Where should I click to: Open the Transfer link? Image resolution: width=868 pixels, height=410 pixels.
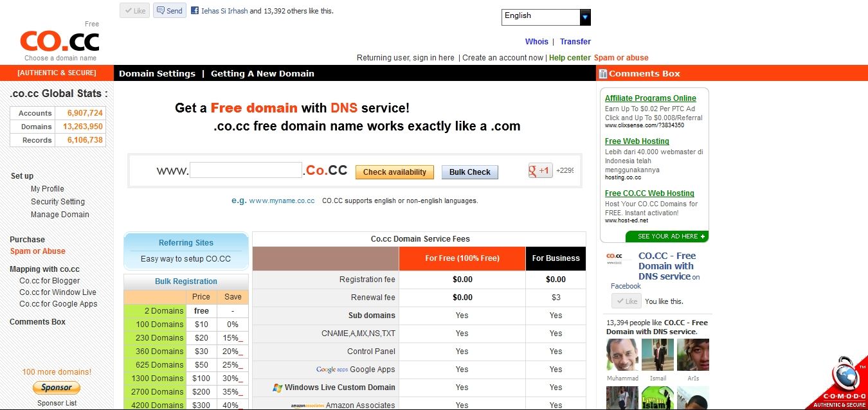click(x=575, y=42)
